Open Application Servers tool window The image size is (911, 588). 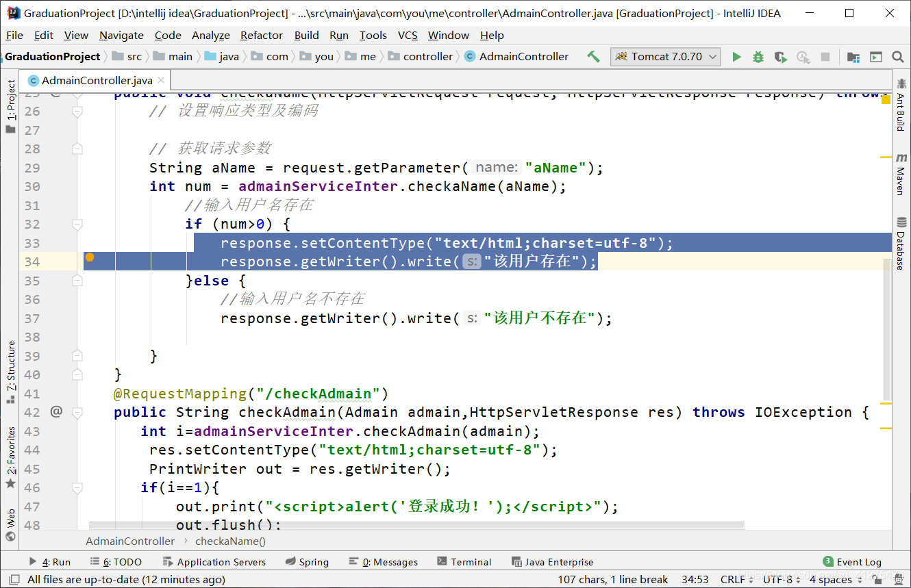point(214,562)
